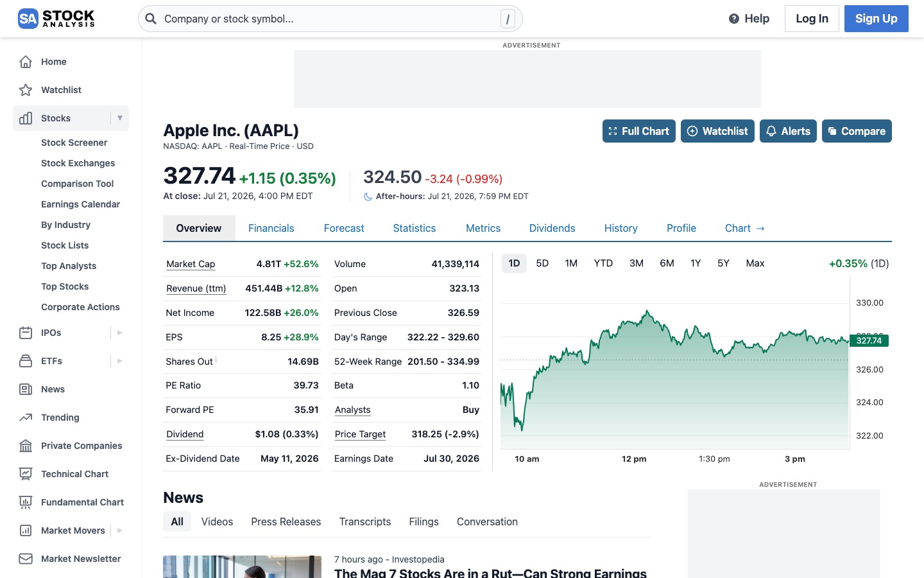Image resolution: width=924 pixels, height=578 pixels.
Task: Filter news by Transcripts
Action: pyautogui.click(x=365, y=521)
